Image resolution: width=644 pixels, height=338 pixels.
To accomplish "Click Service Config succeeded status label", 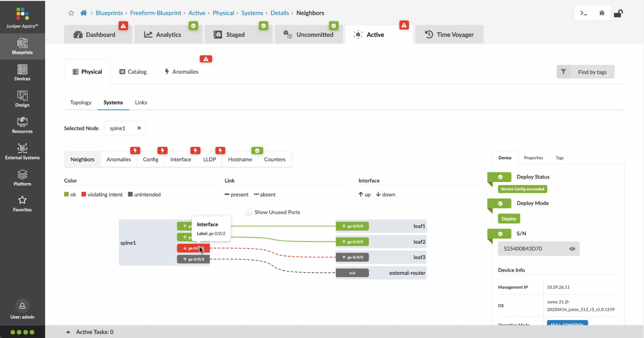I will pyautogui.click(x=522, y=189).
